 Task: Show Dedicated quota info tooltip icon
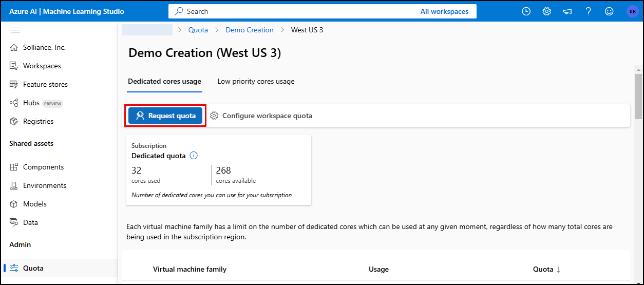pyautogui.click(x=194, y=156)
